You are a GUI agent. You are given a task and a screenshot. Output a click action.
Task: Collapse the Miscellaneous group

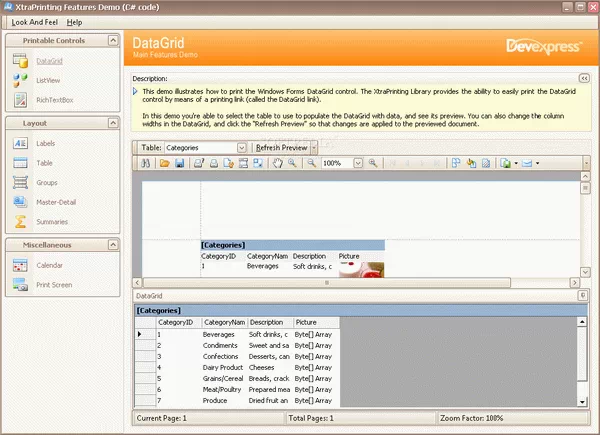coord(113,244)
